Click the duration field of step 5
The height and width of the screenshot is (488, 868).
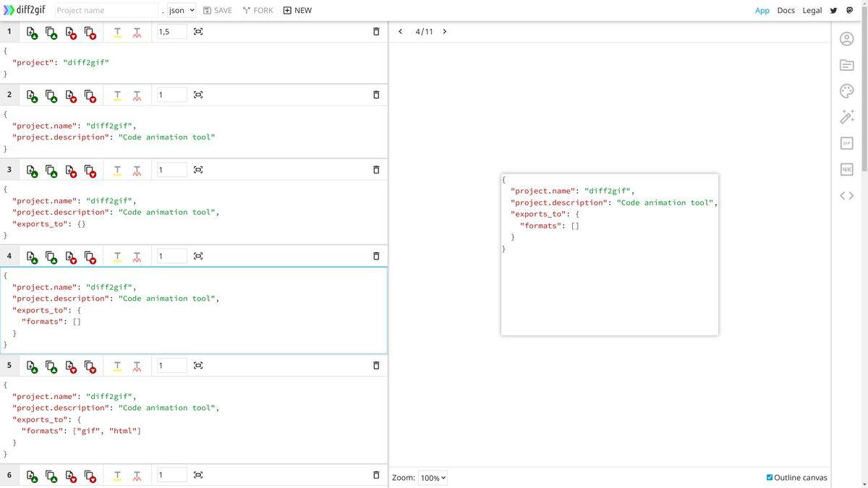pos(171,365)
